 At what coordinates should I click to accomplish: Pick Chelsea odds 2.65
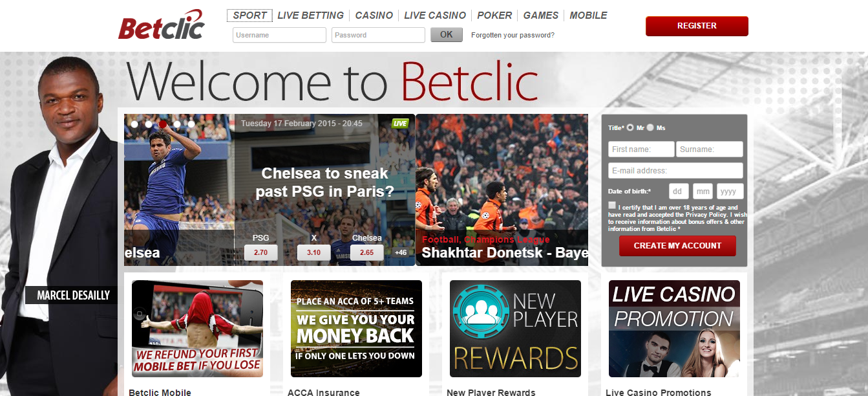pyautogui.click(x=366, y=252)
